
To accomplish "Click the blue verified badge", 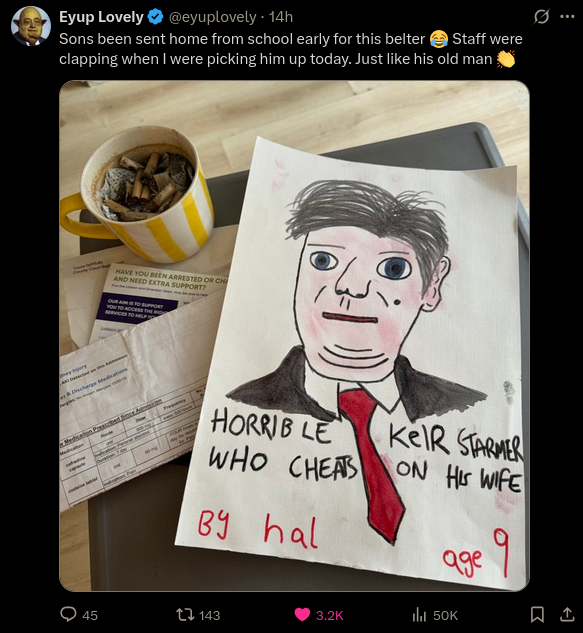I will tap(155, 17).
